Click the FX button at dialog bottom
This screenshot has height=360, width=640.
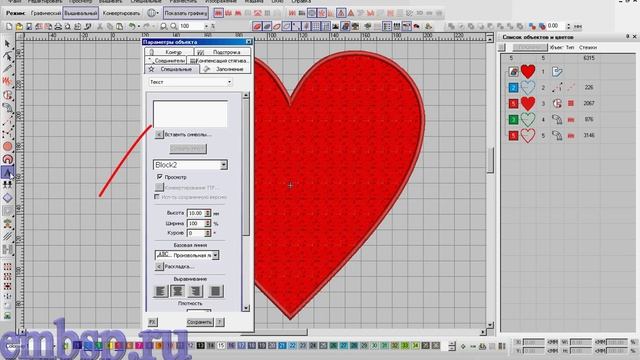click(152, 322)
